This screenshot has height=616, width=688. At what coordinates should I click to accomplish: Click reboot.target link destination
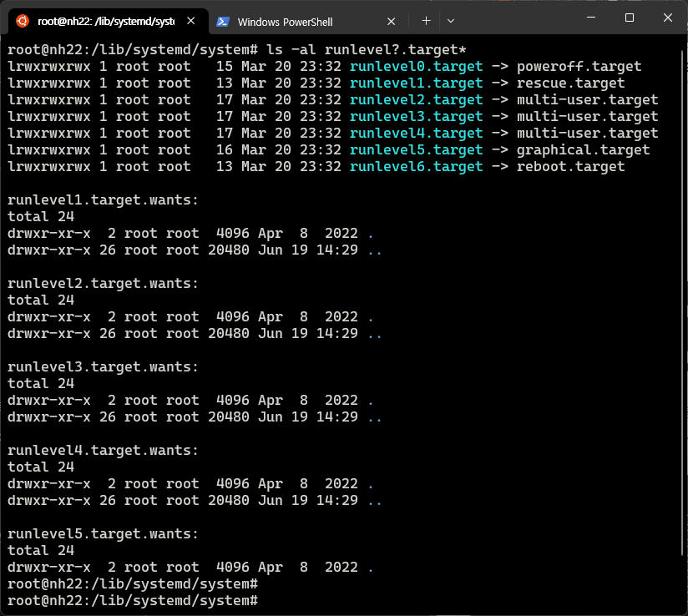click(x=570, y=166)
